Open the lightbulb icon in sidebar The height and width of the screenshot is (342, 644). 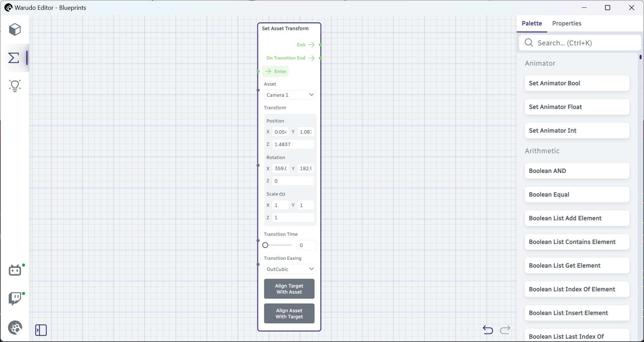[15, 86]
